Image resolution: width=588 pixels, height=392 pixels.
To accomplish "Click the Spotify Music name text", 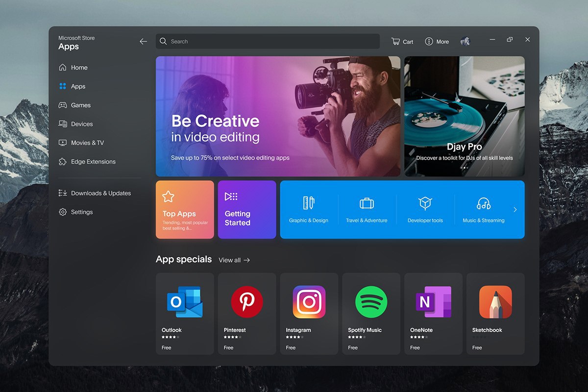I will coord(365,330).
